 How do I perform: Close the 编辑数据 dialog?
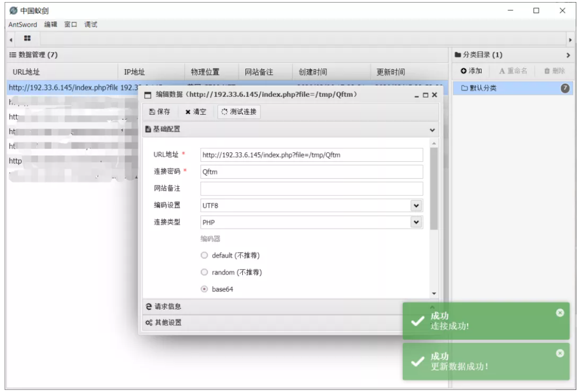pyautogui.click(x=434, y=95)
